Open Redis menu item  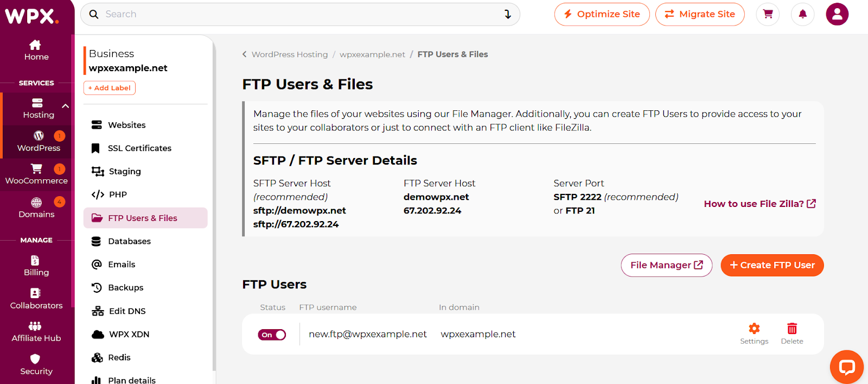pos(145,357)
